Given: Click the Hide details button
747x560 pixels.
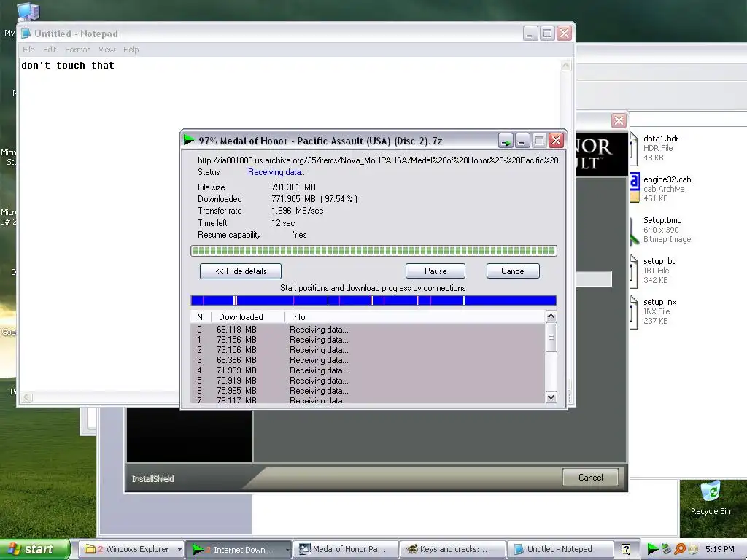Looking at the screenshot, I should 241,271.
